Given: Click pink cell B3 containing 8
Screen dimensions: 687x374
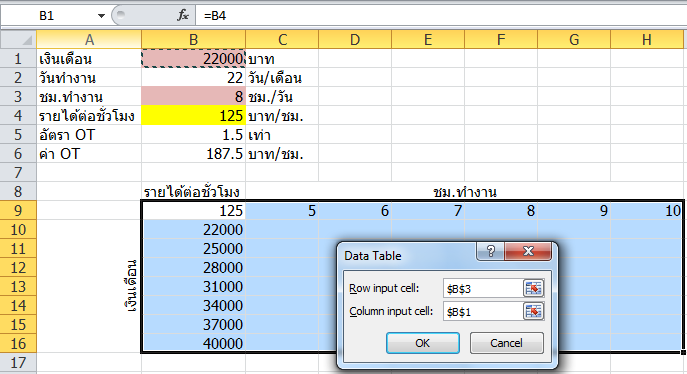Looking at the screenshot, I should [x=193, y=96].
